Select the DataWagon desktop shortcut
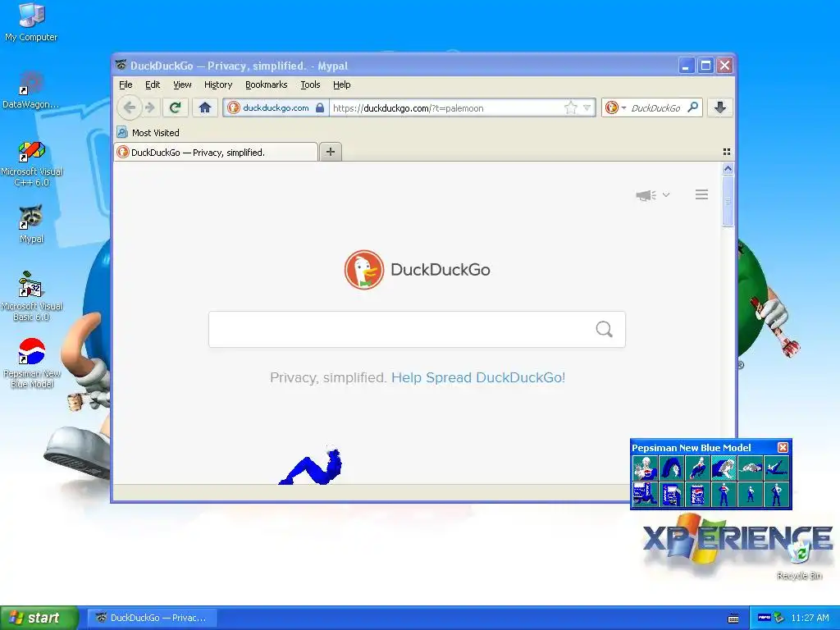 pos(31,90)
